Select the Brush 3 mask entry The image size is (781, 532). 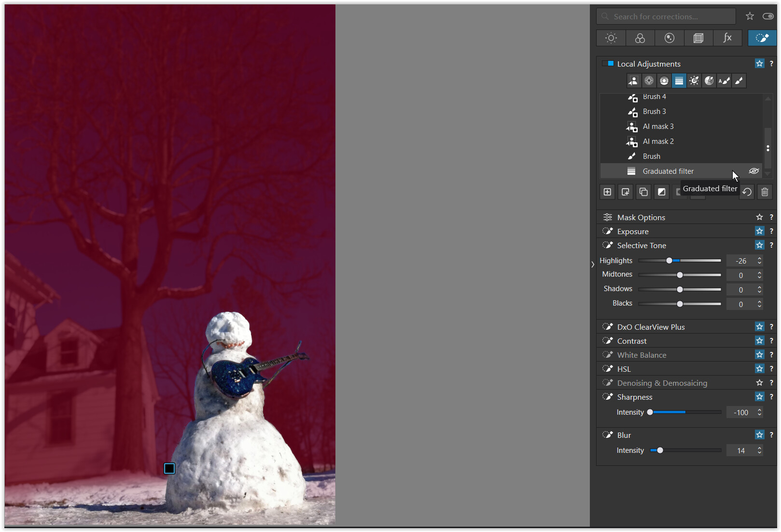click(x=654, y=112)
